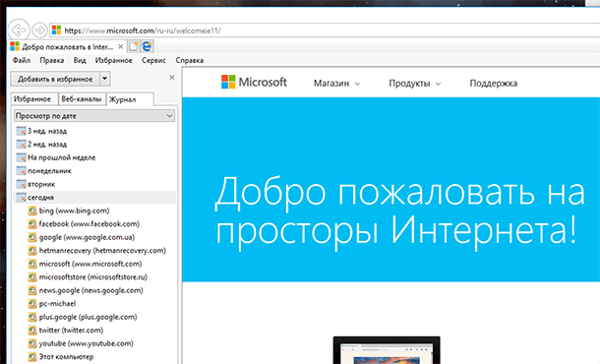
Task: Open the 'Файл' menu
Action: (22, 60)
